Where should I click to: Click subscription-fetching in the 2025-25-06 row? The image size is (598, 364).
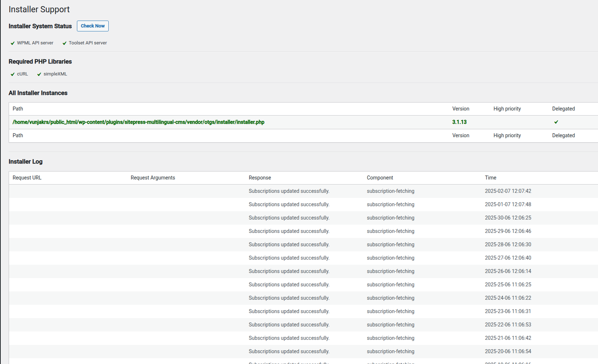coord(391,285)
